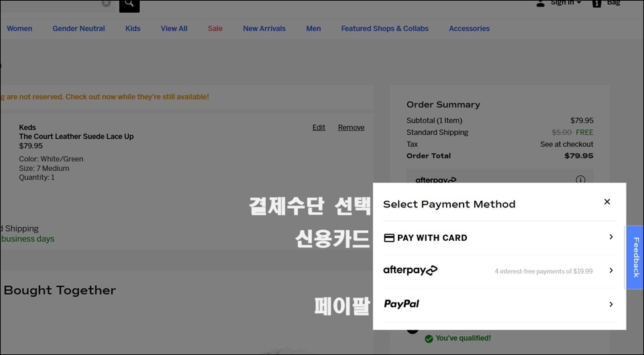644x355 pixels.
Task: Expand the Afterpay option chevron
Action: click(611, 270)
